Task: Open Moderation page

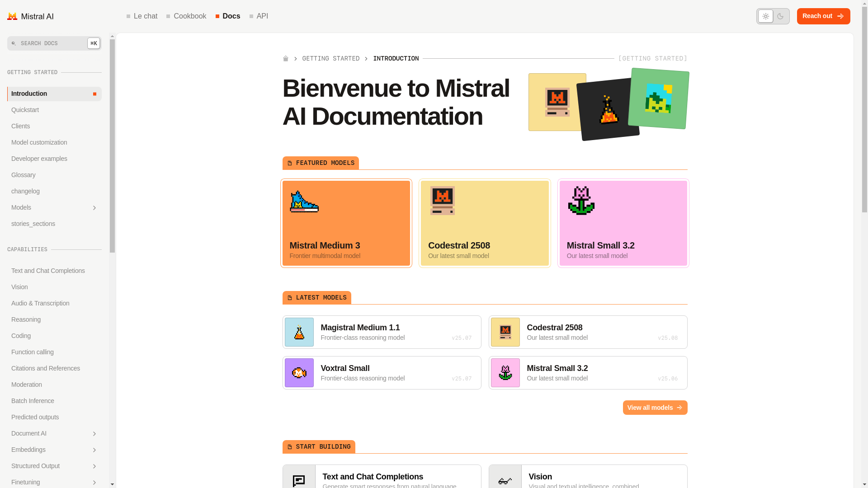Action: click(54, 385)
